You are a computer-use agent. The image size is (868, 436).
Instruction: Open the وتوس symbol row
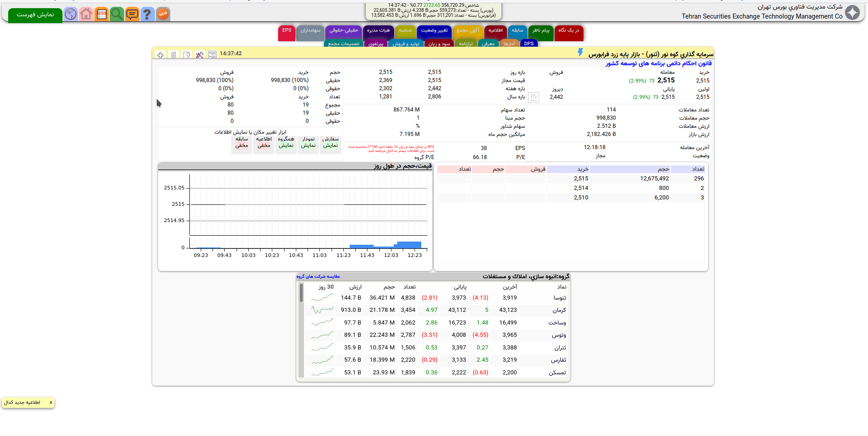(436, 335)
